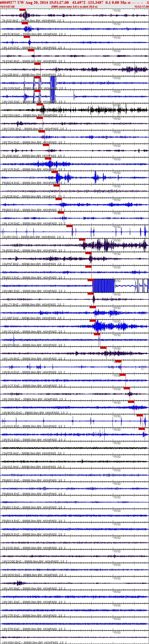Viewport: 149px width, 644px height.
Task: Select the UW OD2 EHZ station label
Action: pyautogui.click(x=34, y=331)
